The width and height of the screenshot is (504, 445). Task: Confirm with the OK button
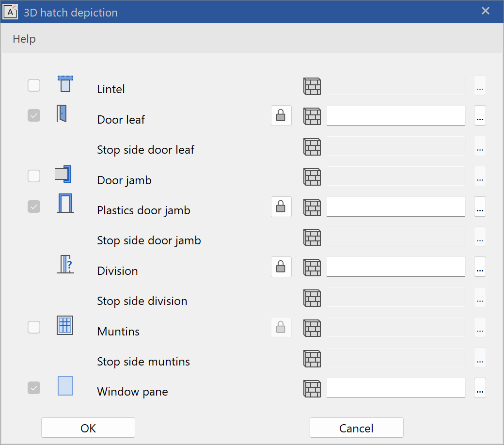[x=88, y=428]
